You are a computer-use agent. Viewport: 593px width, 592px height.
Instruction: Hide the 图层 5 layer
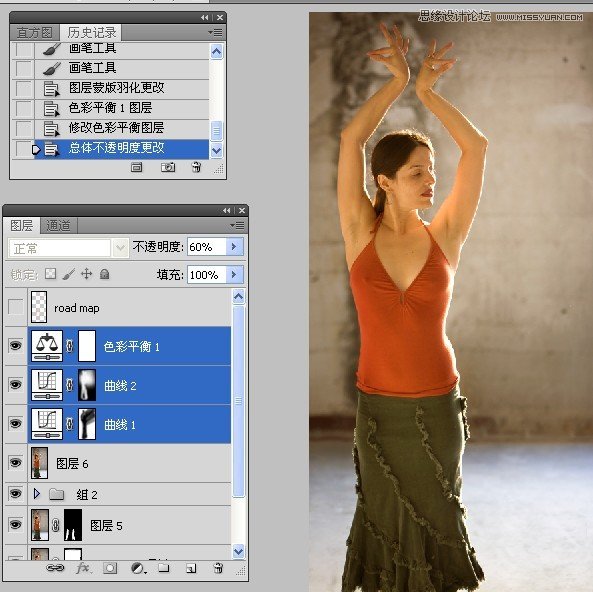click(x=16, y=525)
